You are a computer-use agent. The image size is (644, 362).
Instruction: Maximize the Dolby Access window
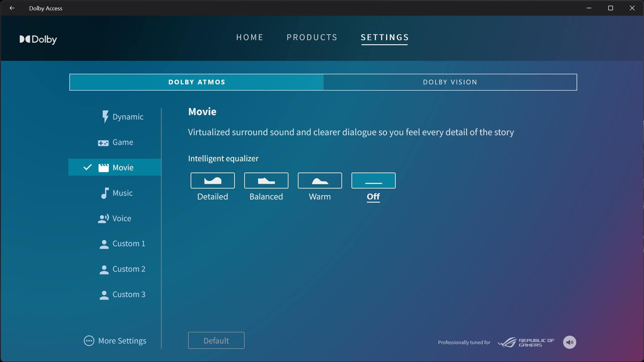(610, 8)
